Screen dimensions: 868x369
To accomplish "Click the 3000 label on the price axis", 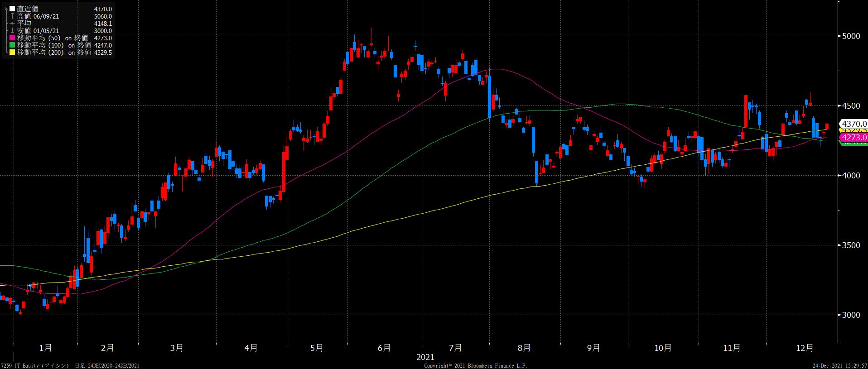I will coord(851,315).
